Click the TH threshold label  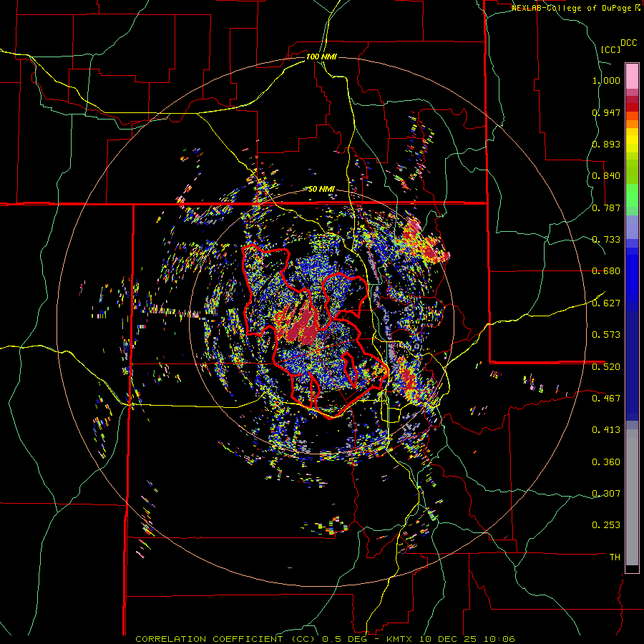coord(615,557)
